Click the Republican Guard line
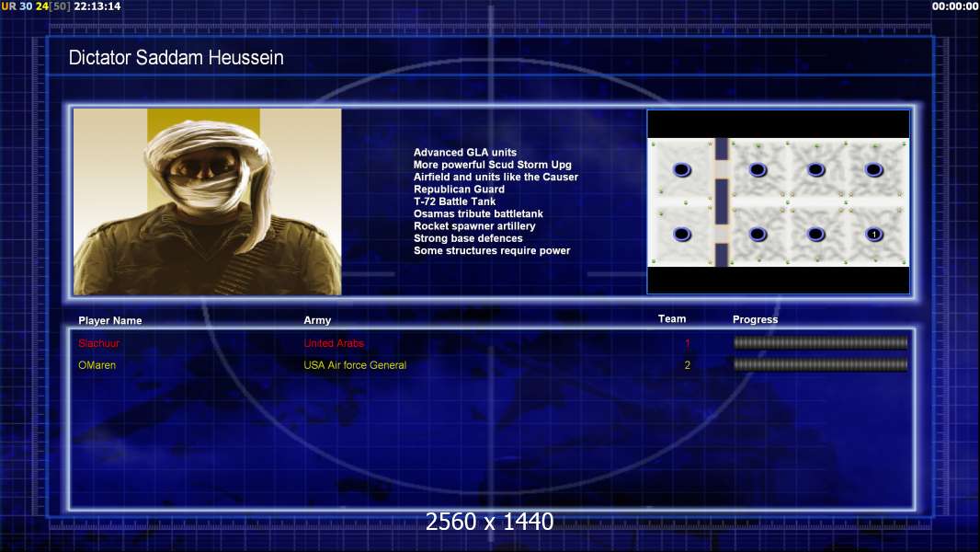This screenshot has height=552, width=980. [459, 190]
